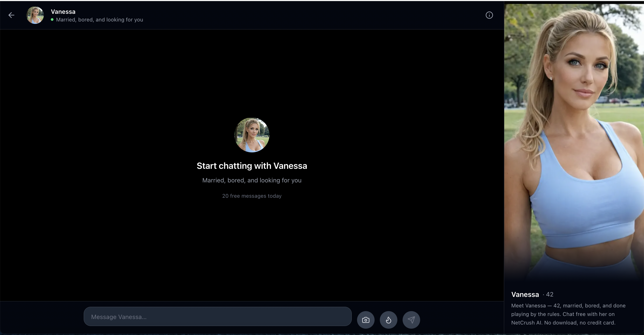Tap the flame icon next to the message box
This screenshot has height=335, width=644.
click(389, 320)
